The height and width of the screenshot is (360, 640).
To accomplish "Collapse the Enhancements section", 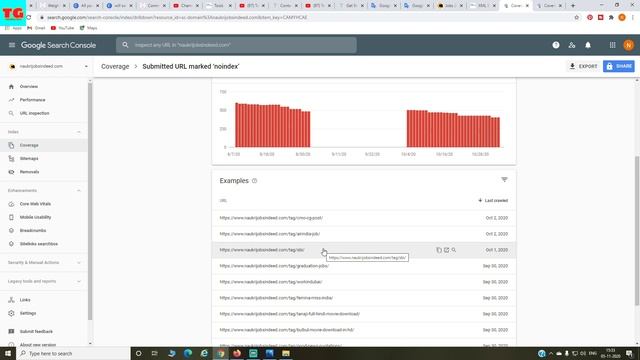I will (x=79, y=191).
